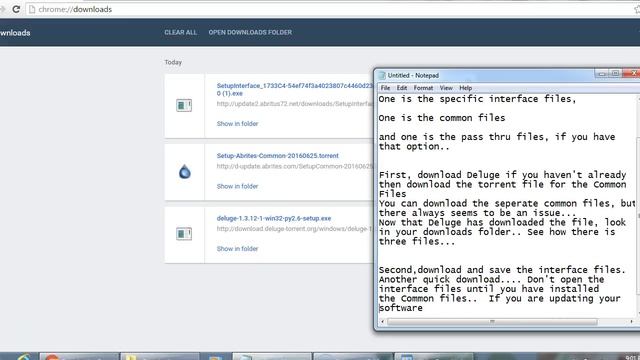Show the deluge setup exe in folder
The image size is (640, 360).
237,249
